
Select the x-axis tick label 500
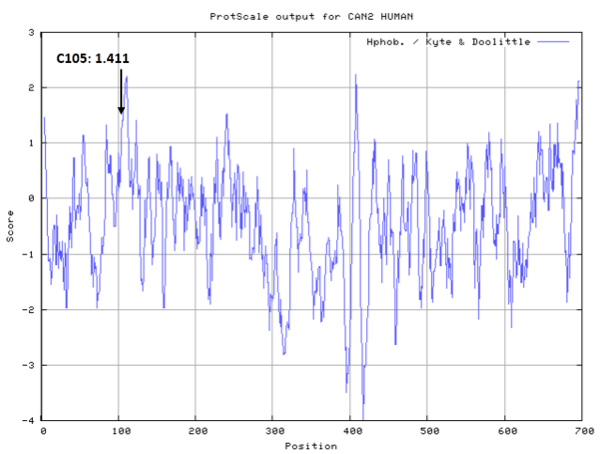pyautogui.click(x=426, y=432)
